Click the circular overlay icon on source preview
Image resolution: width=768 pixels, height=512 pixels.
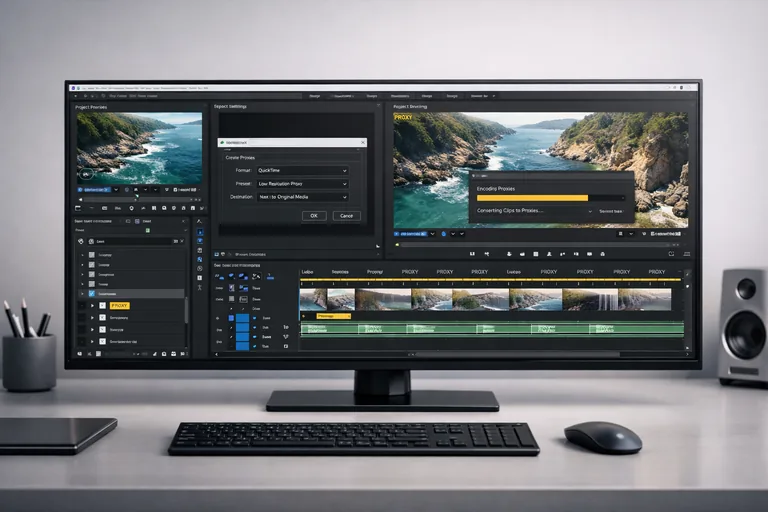point(86,174)
